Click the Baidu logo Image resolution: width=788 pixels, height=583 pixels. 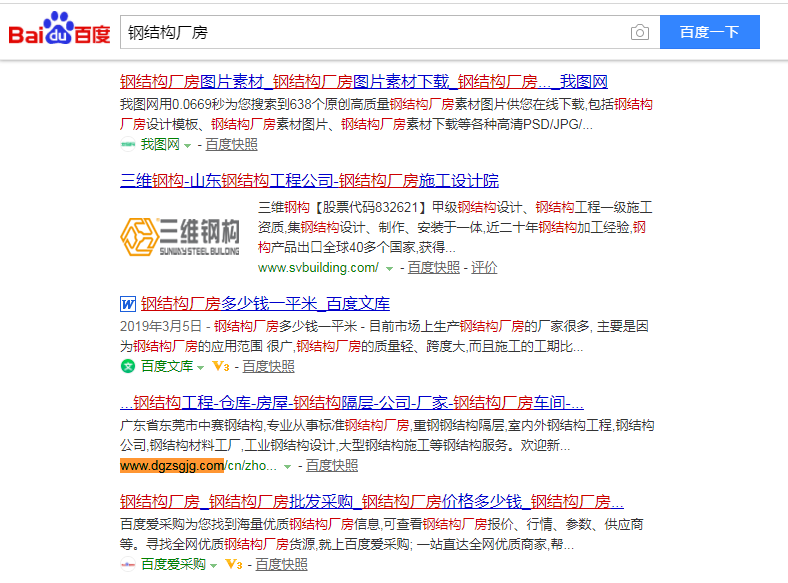coord(59,29)
